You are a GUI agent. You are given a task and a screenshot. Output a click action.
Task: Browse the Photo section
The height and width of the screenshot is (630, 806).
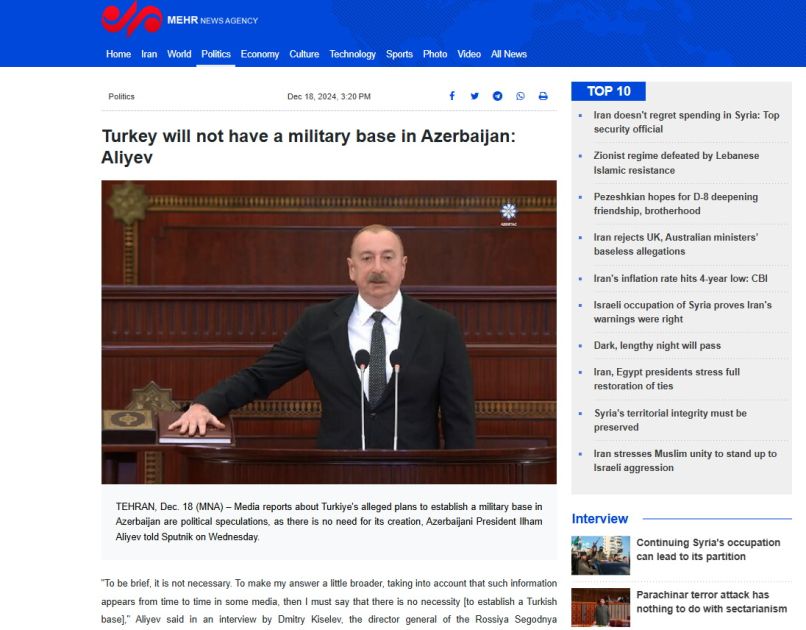[x=435, y=54]
